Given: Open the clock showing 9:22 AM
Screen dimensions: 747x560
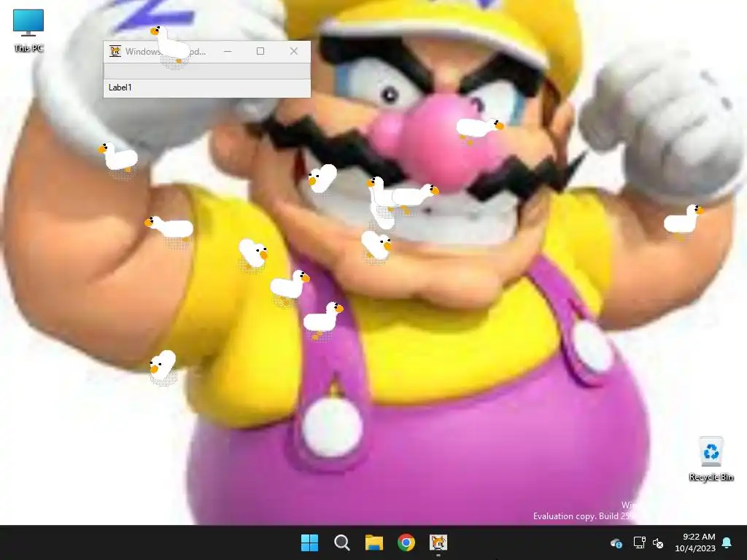Looking at the screenshot, I should coord(695,542).
